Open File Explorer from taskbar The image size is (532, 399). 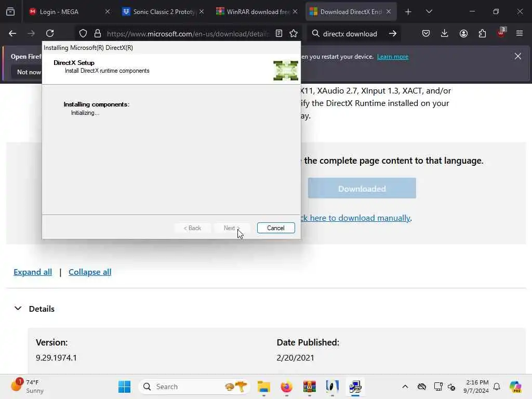point(263,387)
